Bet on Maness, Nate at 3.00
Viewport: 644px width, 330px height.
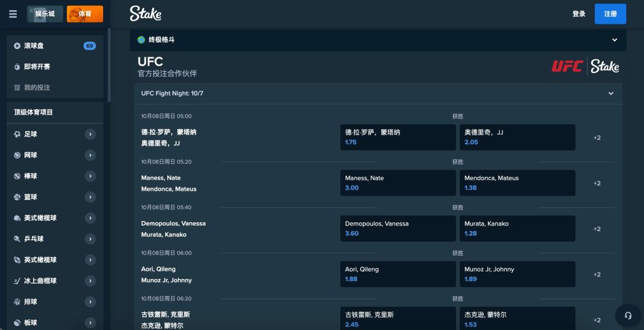pos(398,183)
